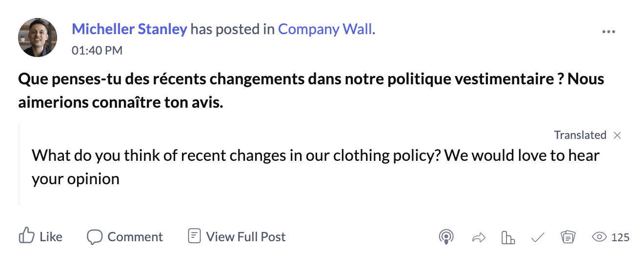Image resolution: width=644 pixels, height=269 pixels.
Task: Close the translation with the X
Action: click(617, 135)
